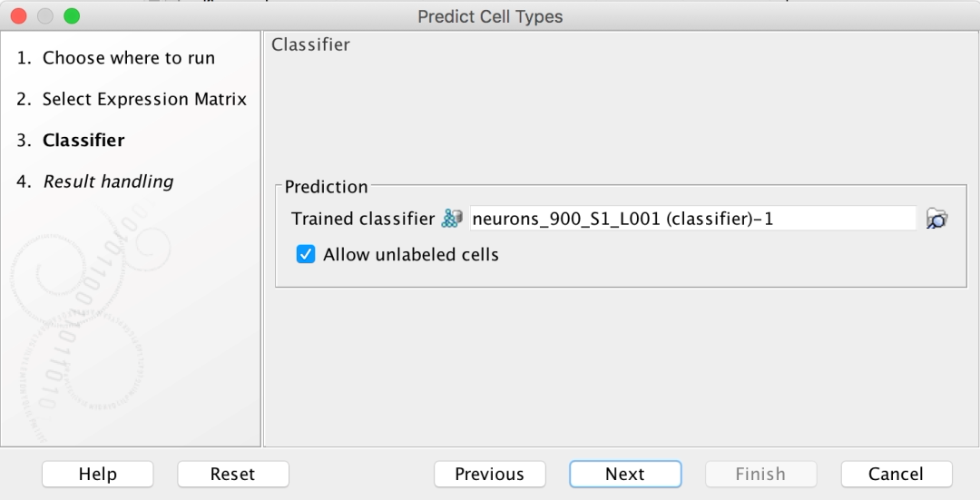
Task: Click the Trained classifier label
Action: tap(362, 219)
